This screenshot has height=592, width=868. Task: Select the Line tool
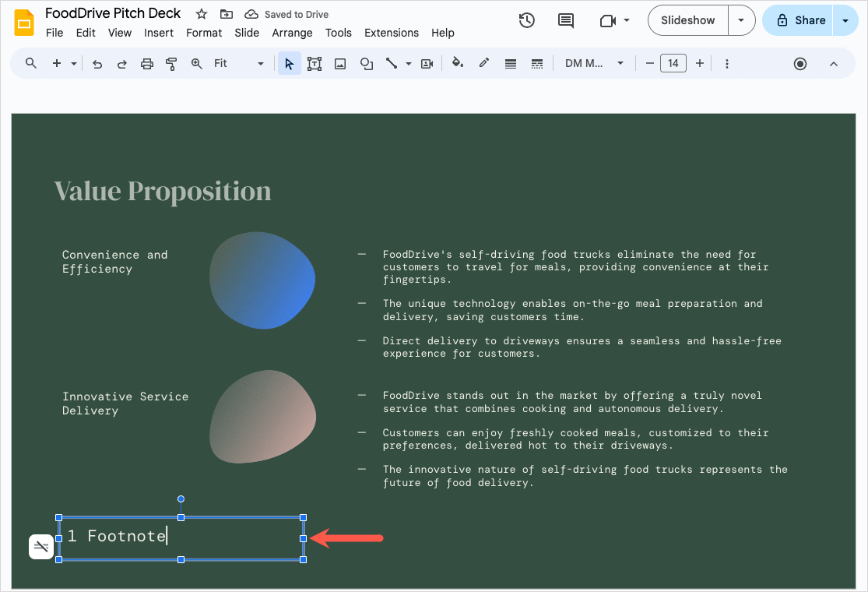392,64
